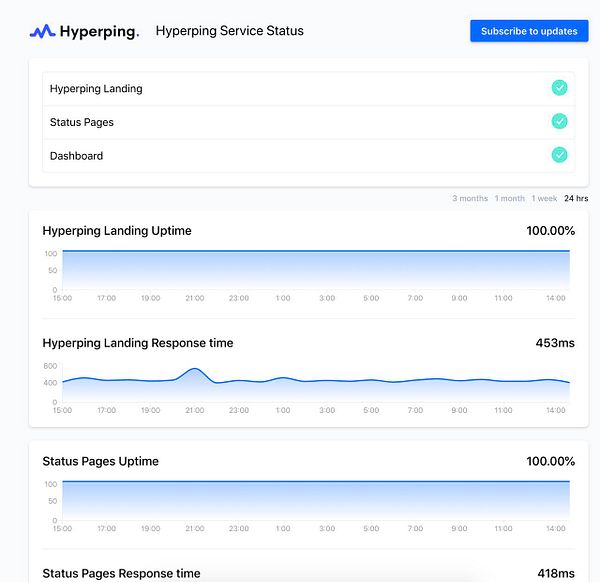Click the Hyperping brand name text
This screenshot has height=582, width=600.
tap(98, 31)
